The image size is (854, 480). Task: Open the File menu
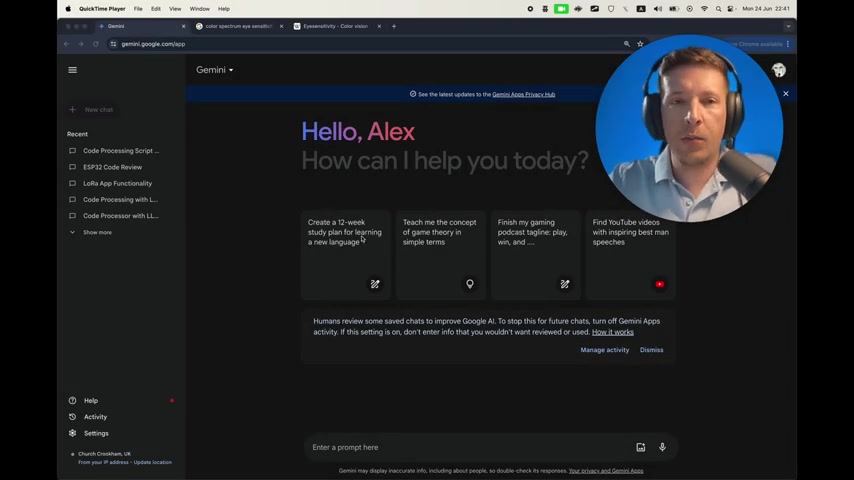(138, 9)
